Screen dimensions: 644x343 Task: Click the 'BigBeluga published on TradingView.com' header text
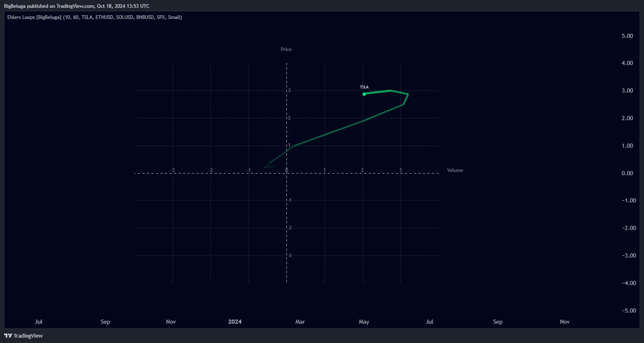[x=77, y=6]
